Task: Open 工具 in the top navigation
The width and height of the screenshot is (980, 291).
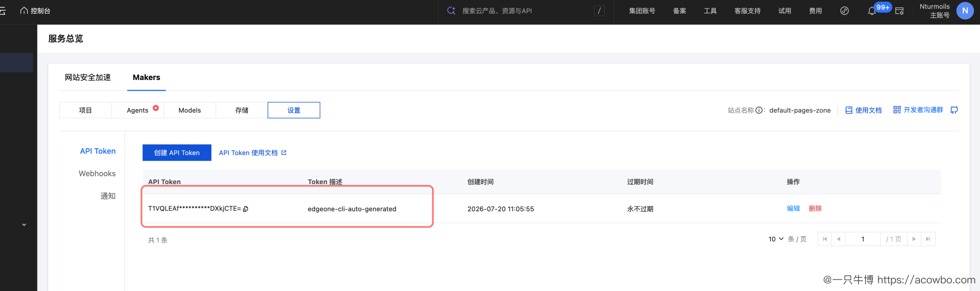Action: (x=710, y=11)
